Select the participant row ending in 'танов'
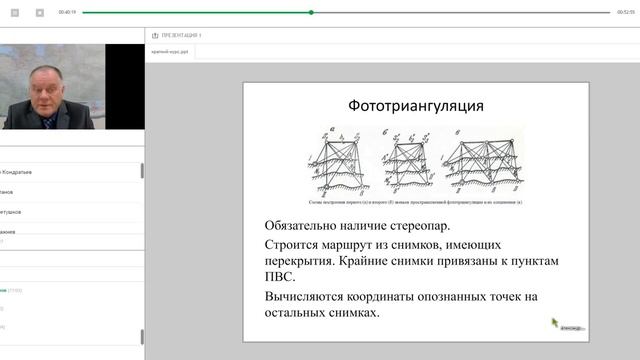Screen dimensions: 640x360 click(x=70, y=192)
